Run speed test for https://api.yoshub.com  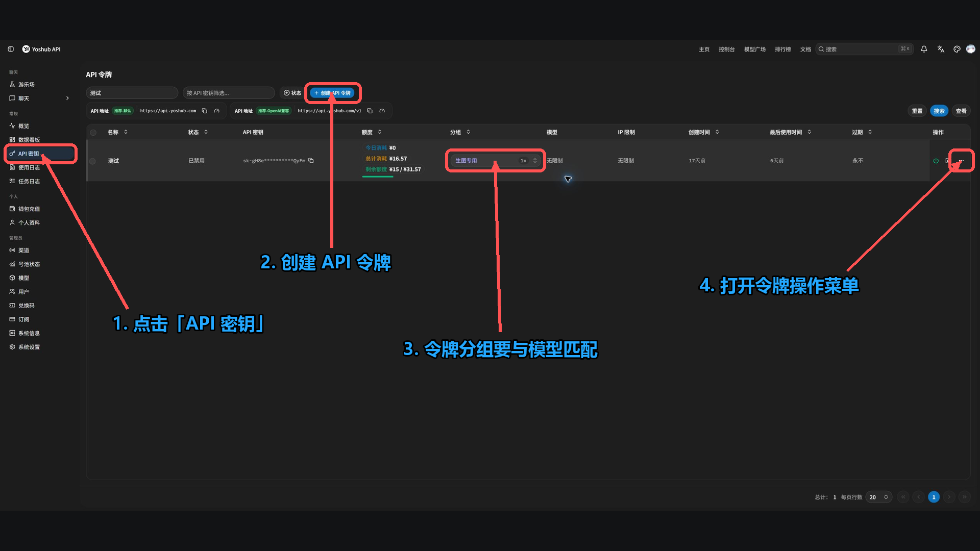point(217,111)
